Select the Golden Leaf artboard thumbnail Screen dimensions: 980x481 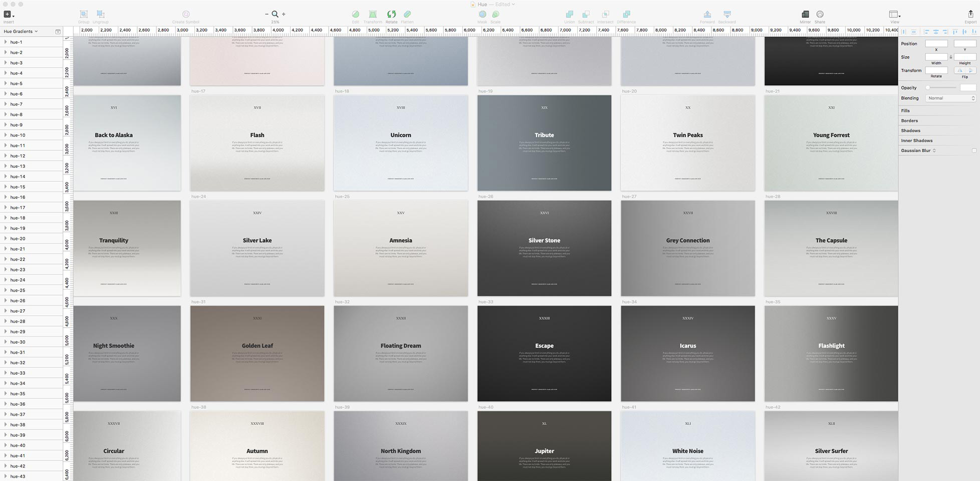click(x=257, y=353)
